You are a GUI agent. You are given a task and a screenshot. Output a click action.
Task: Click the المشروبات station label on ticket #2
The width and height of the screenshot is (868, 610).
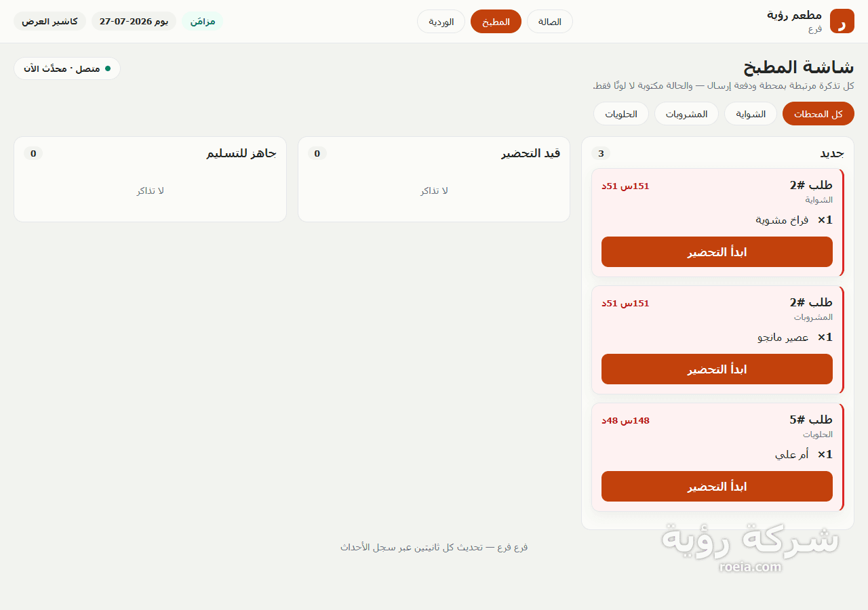coord(814,317)
